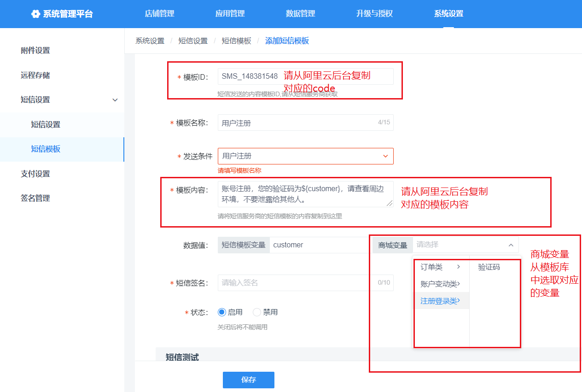Select the 启用 radio button

click(222, 312)
